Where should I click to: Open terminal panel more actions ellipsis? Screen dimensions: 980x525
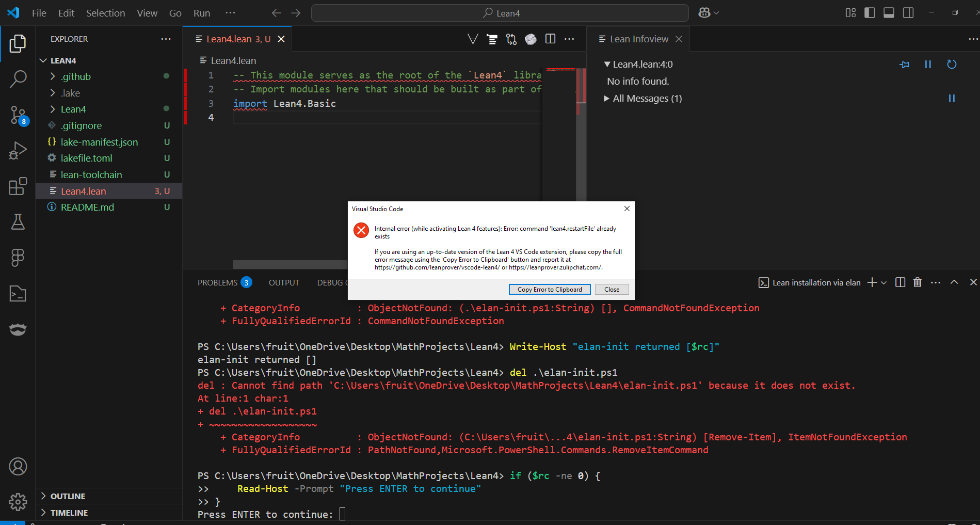[936, 282]
